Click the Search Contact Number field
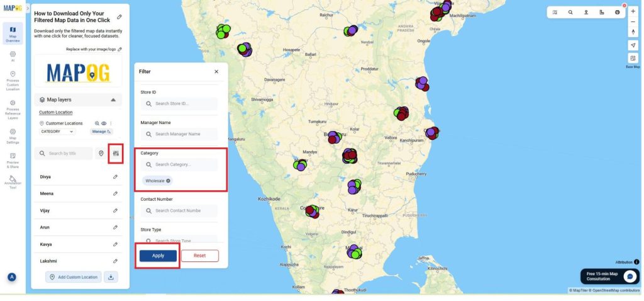 click(179, 210)
